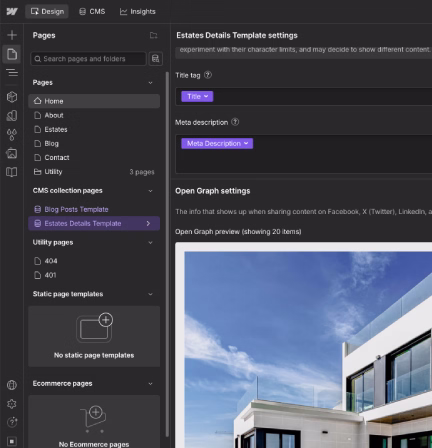Click the Title tag help icon
Image resolution: width=432 pixels, height=448 pixels.
[208, 75]
